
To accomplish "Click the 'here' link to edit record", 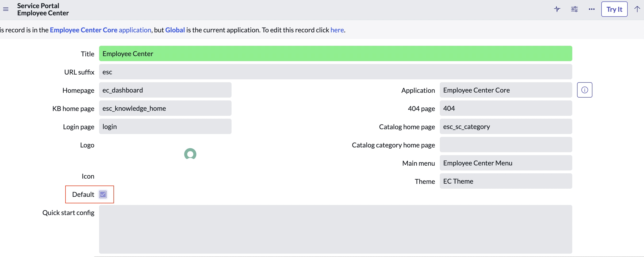I will (x=337, y=30).
